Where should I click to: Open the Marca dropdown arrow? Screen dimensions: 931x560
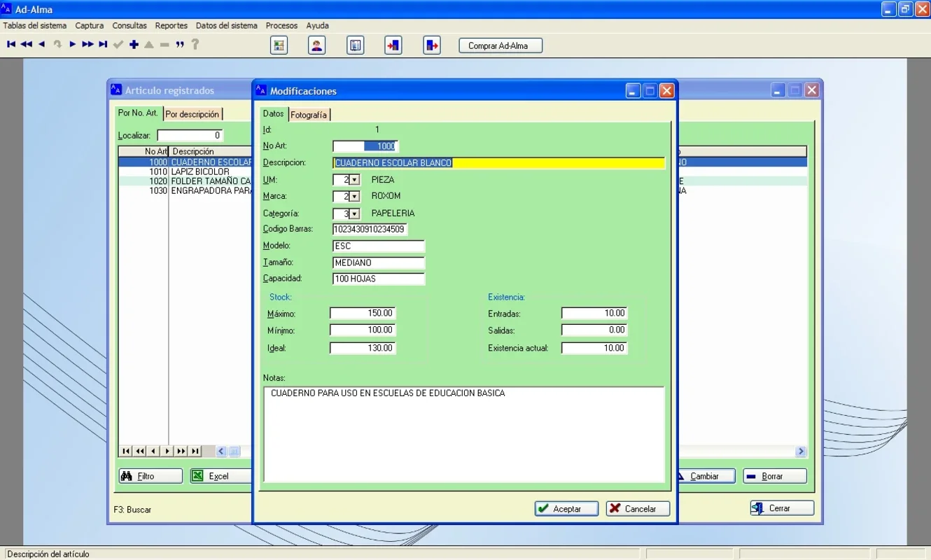pos(354,197)
